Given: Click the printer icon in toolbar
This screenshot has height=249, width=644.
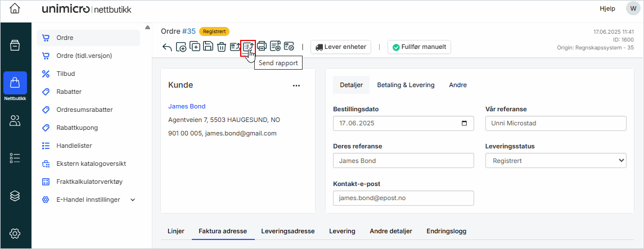Looking at the screenshot, I should [262, 47].
